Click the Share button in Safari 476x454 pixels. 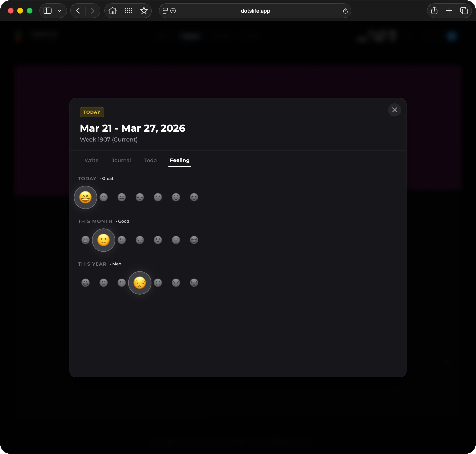[x=434, y=11]
